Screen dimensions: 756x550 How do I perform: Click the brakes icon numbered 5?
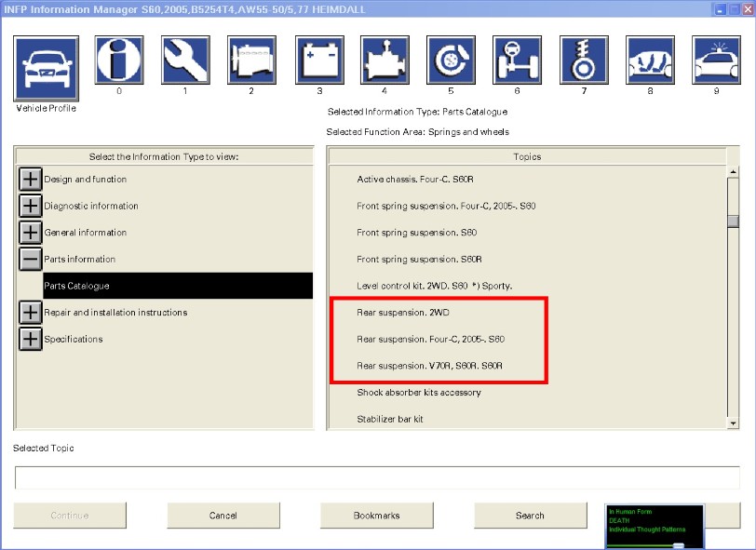click(451, 60)
